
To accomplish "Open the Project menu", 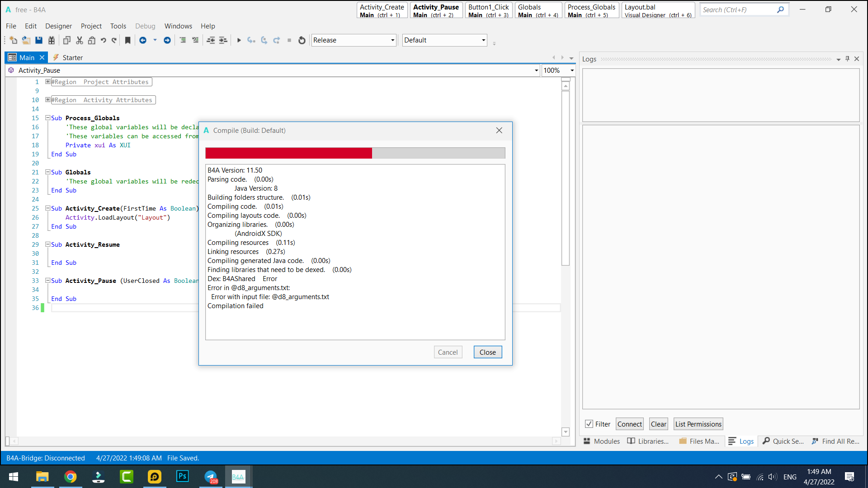I will [x=91, y=26].
